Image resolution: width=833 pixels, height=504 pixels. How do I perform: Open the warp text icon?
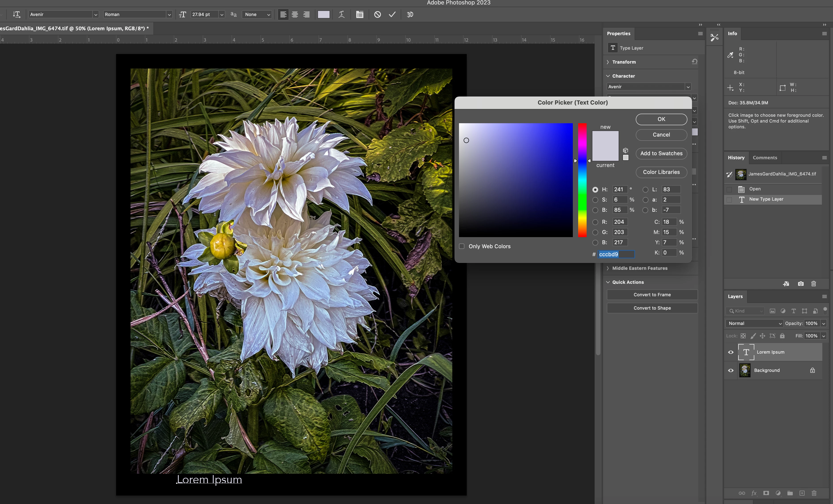[x=341, y=14]
